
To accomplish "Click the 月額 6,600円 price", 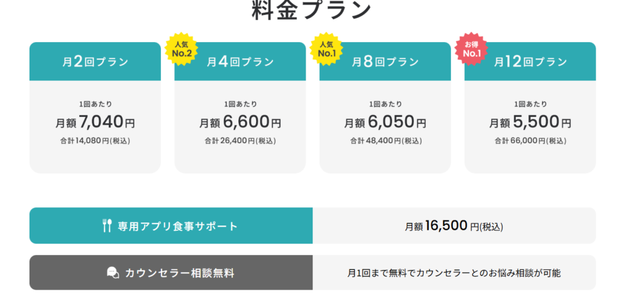I will (x=240, y=122).
